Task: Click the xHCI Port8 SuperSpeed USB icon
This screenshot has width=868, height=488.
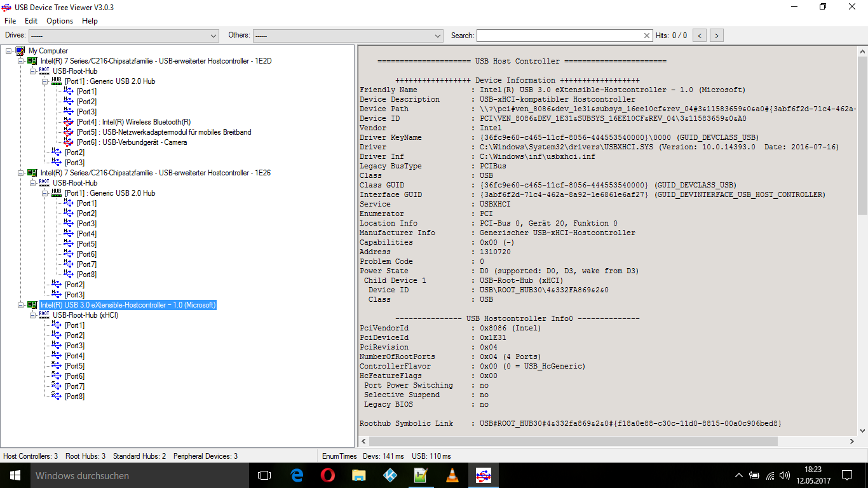Action: pyautogui.click(x=57, y=396)
